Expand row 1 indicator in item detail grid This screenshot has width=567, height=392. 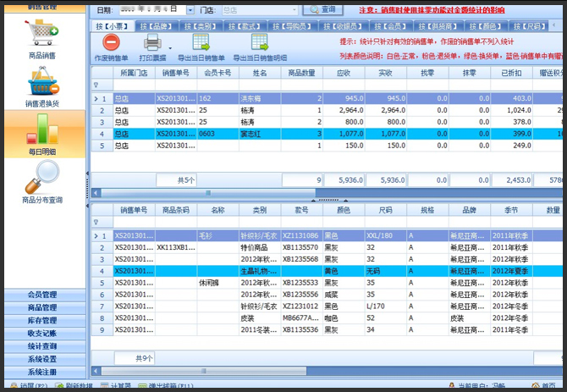pos(96,235)
